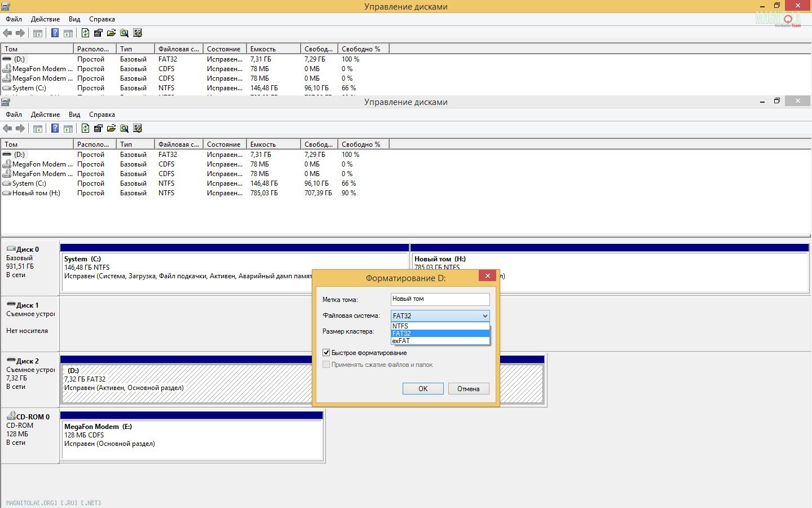Open Вид menu in upper window
The image size is (812, 508).
click(74, 19)
